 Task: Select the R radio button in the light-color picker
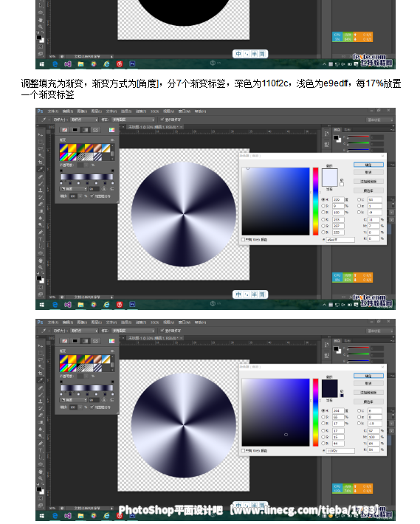[x=323, y=219]
